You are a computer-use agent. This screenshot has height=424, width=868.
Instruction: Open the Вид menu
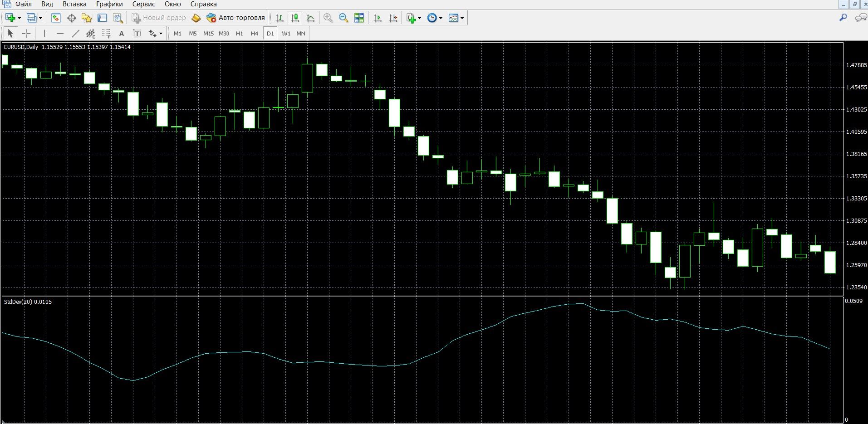tap(47, 4)
